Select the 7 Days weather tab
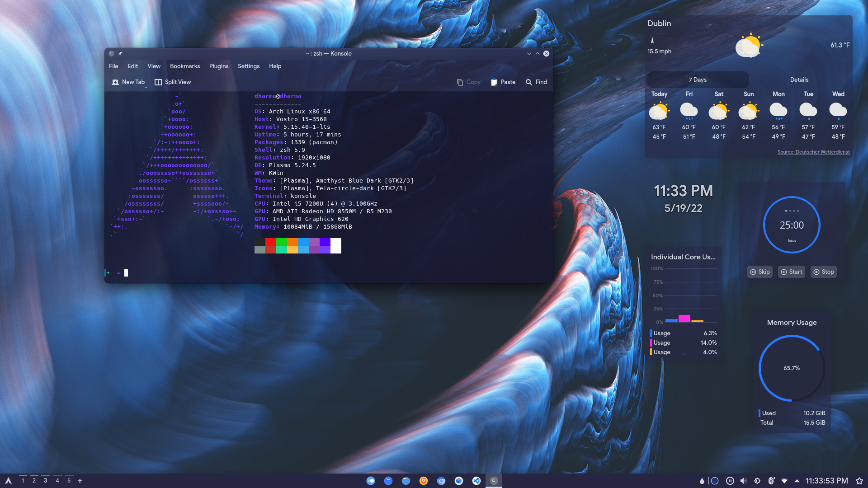The height and width of the screenshot is (488, 868). click(698, 80)
